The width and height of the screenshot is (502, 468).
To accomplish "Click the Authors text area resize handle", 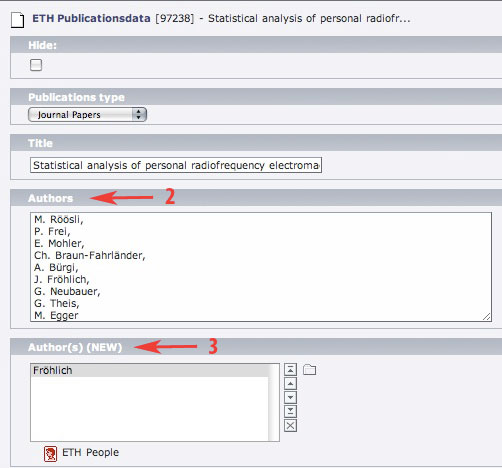I will 487,316.
